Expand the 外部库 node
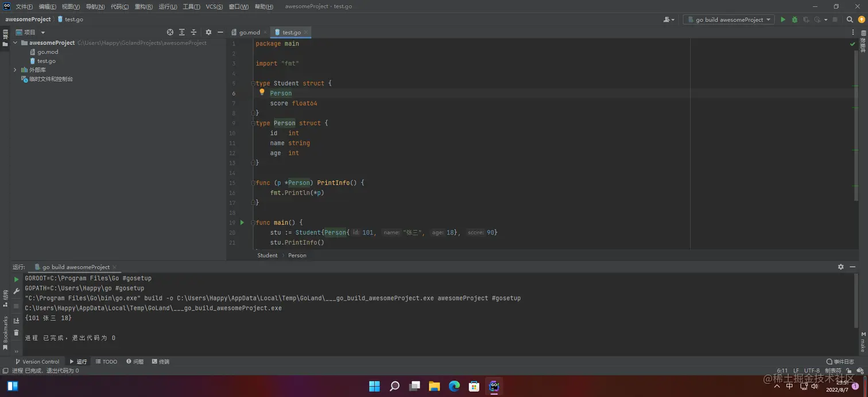Screen dimensions: 868x397 click(x=15, y=70)
